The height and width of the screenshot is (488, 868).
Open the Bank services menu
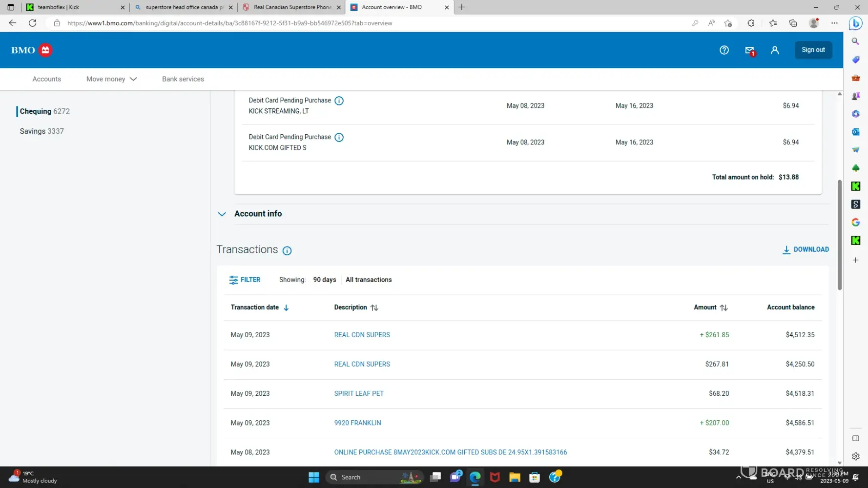[183, 79]
